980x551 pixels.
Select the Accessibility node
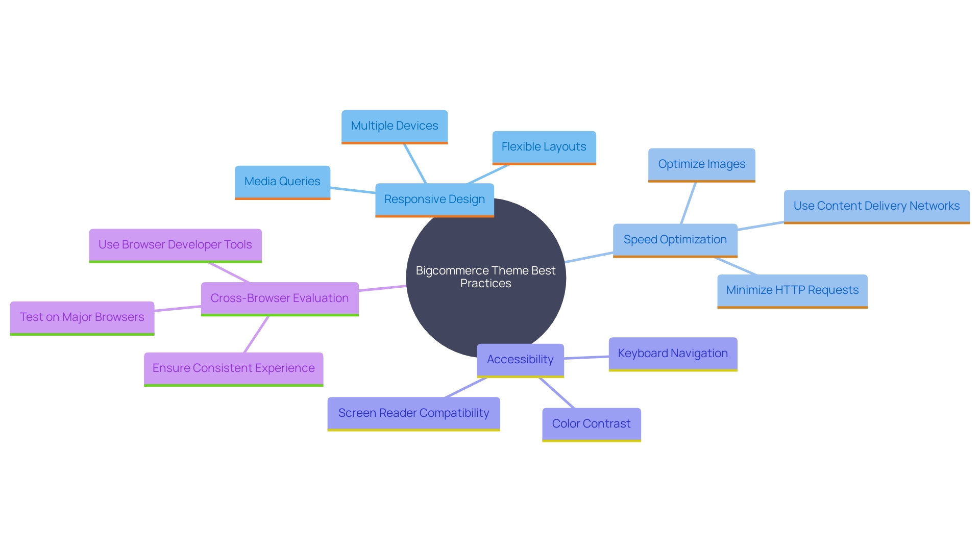[522, 358]
